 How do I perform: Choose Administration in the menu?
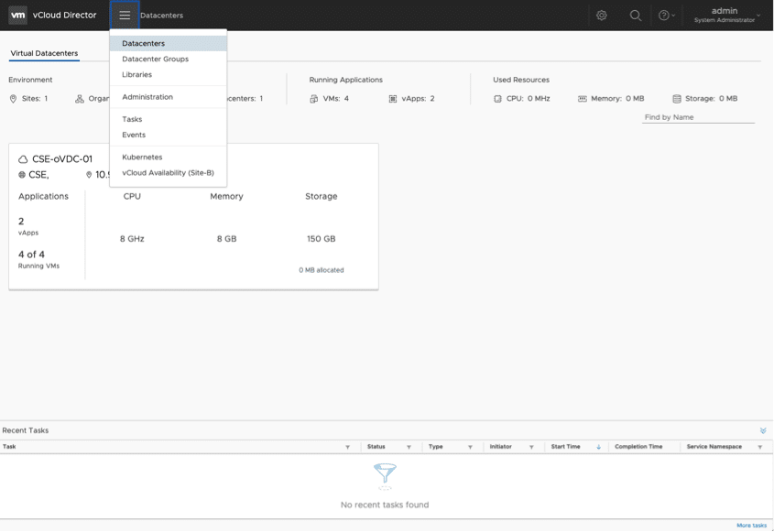tap(147, 97)
